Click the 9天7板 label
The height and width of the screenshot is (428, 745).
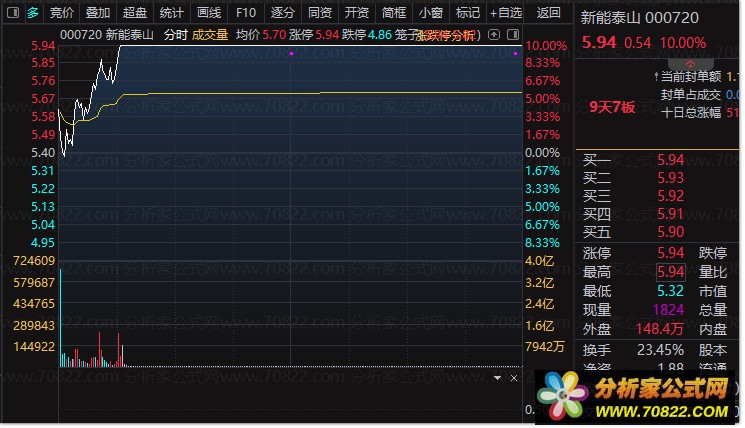tap(612, 107)
